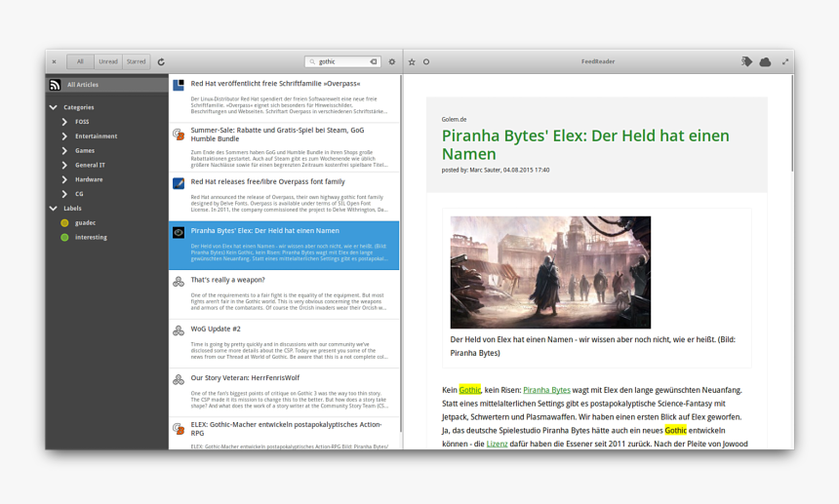
Task: Expand the Games category
Action: [64, 151]
